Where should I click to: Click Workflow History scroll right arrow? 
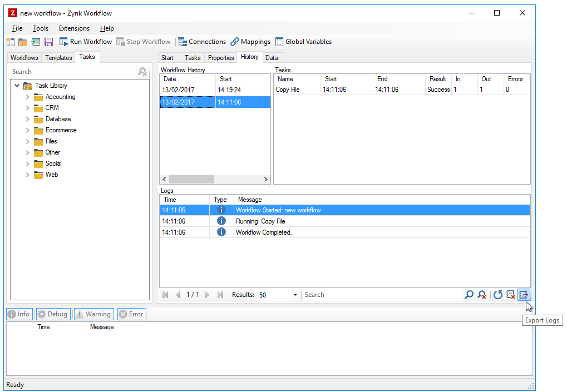[266, 179]
